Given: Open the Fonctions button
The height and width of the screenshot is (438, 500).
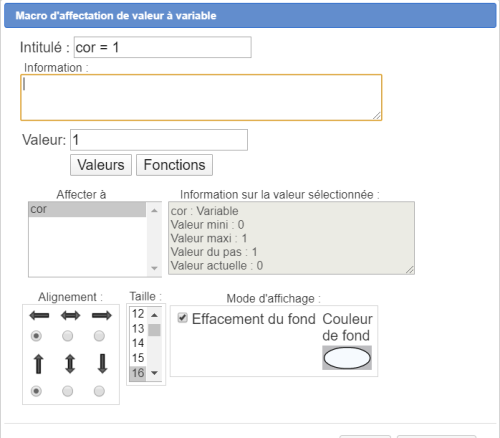Looking at the screenshot, I should tap(174, 165).
